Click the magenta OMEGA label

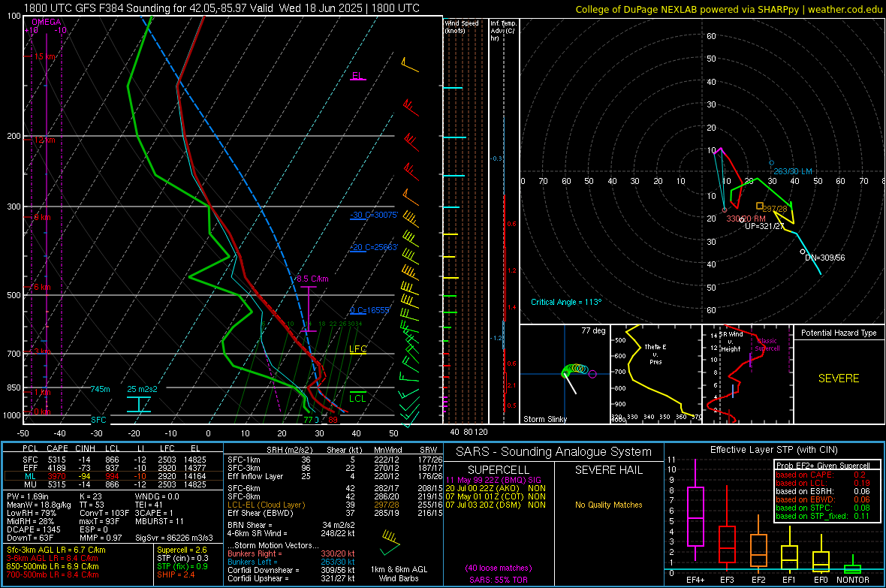click(47, 22)
